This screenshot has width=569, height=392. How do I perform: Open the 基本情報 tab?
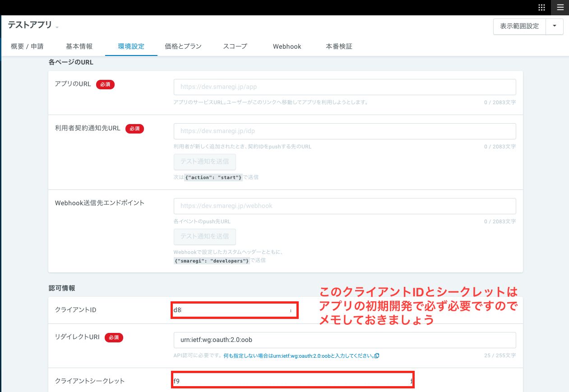(x=79, y=46)
